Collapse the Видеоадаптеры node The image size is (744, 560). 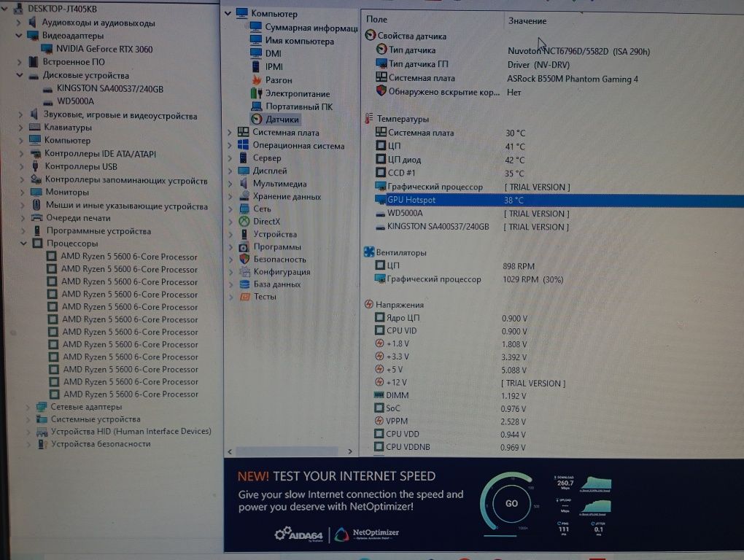19,36
